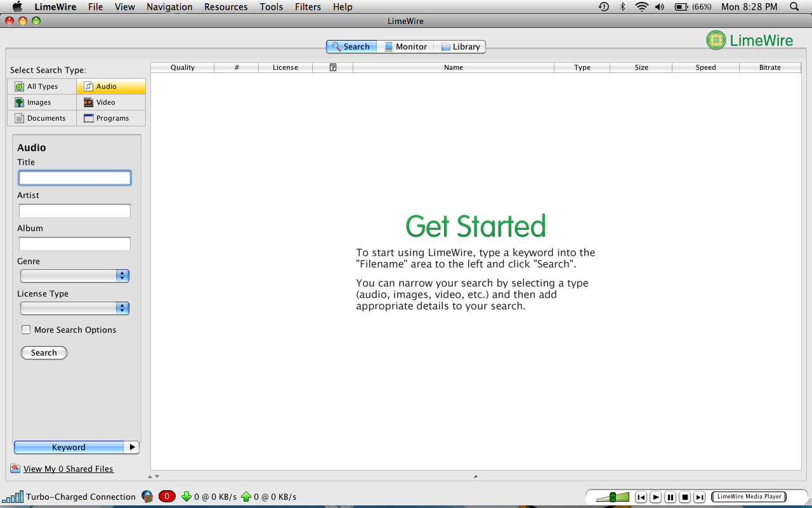Sort results by License column

pos(285,67)
